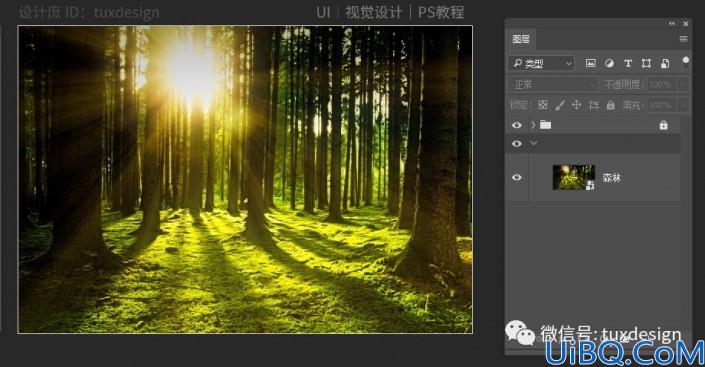Open the 正常 blend mode dropdown
Screen dimensions: 705x367
point(553,84)
